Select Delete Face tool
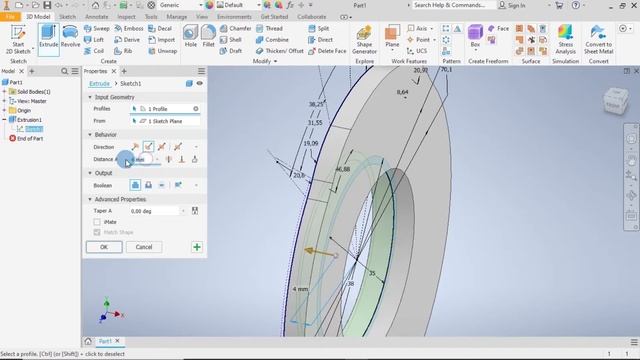This screenshot has height=360, width=640. tap(327, 51)
